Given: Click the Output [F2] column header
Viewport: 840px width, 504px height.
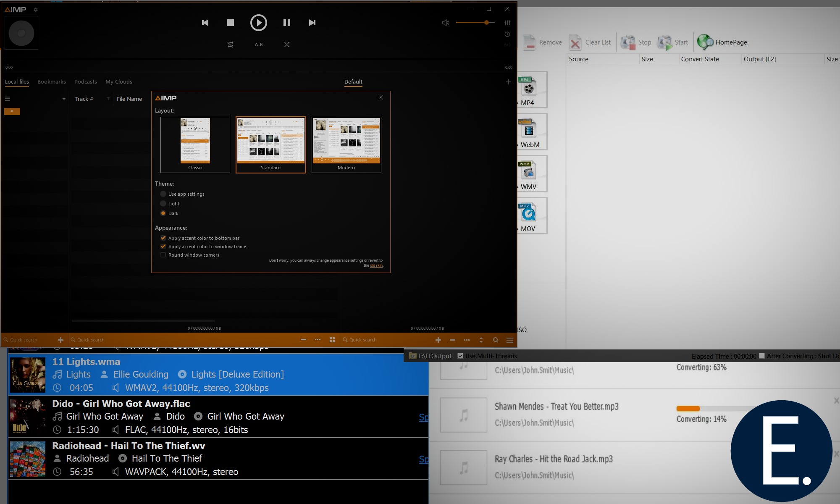Looking at the screenshot, I should coord(783,59).
